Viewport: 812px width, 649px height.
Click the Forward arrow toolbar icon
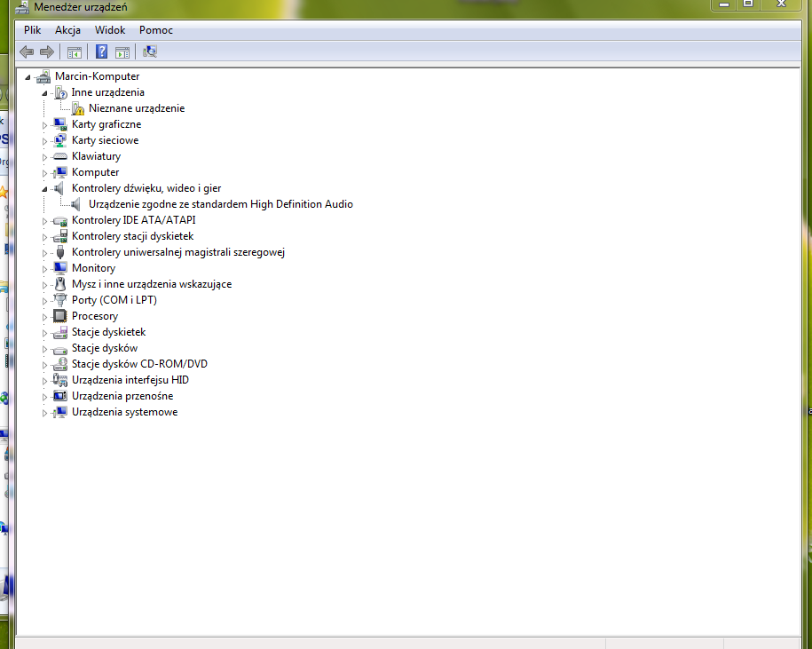point(47,51)
